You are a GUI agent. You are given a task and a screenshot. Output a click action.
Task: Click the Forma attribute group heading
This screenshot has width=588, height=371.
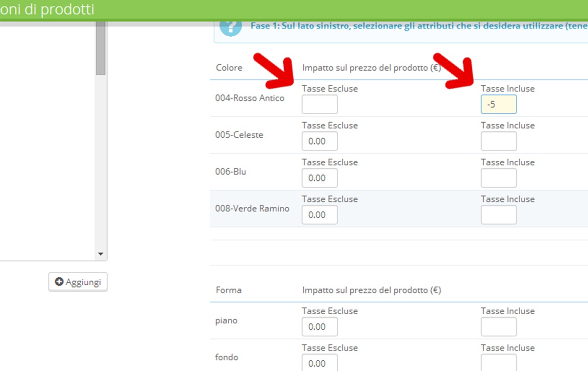228,290
